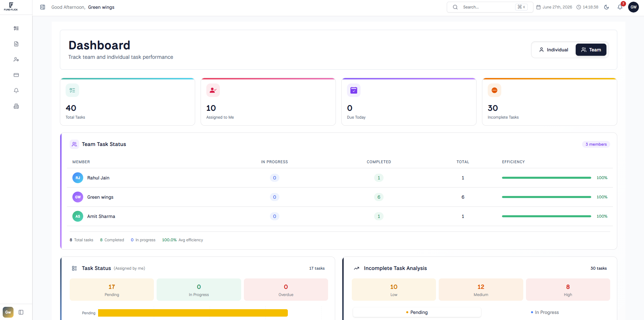
Task: Click the 17 Pending status tile
Action: pos(112,290)
